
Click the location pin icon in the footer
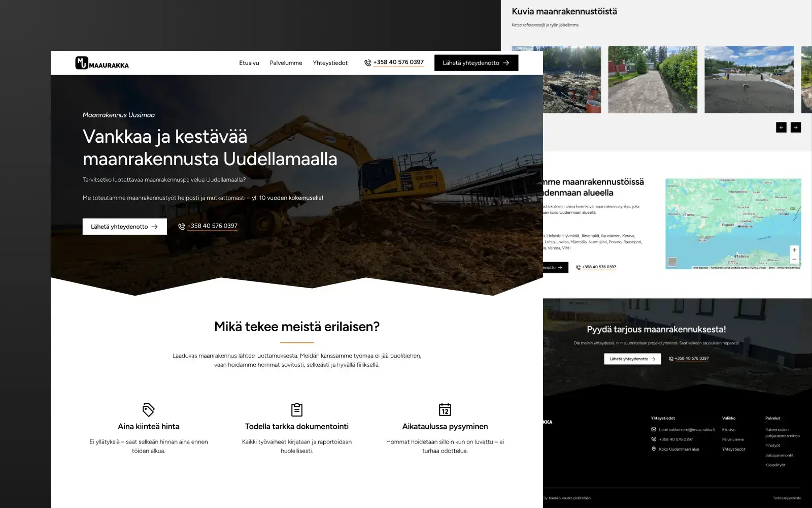654,449
